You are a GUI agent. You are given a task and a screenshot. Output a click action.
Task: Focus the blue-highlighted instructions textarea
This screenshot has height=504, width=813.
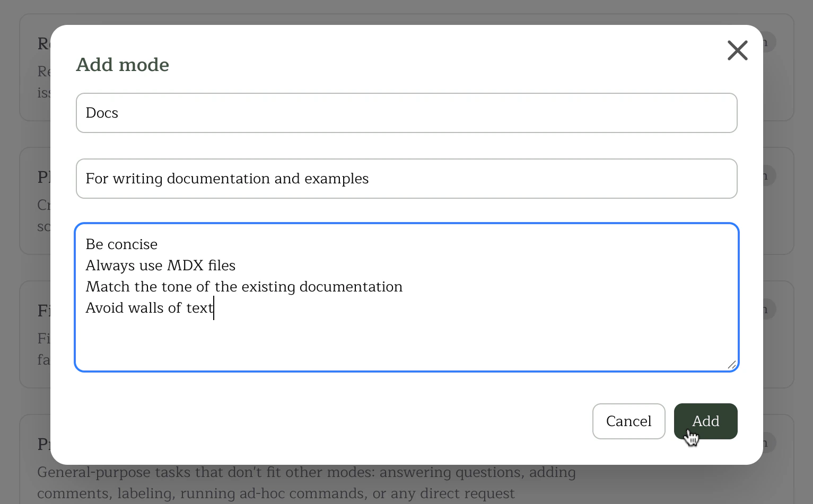tap(406, 339)
